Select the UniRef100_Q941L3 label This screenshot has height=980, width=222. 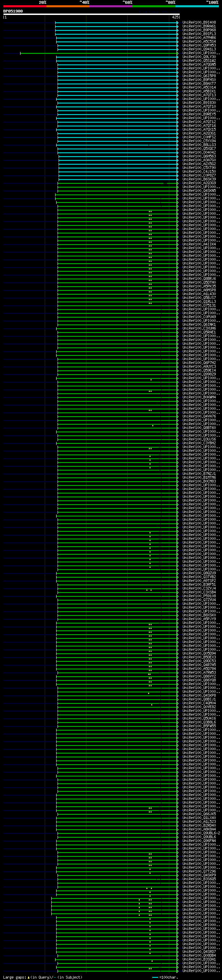click(199, 49)
